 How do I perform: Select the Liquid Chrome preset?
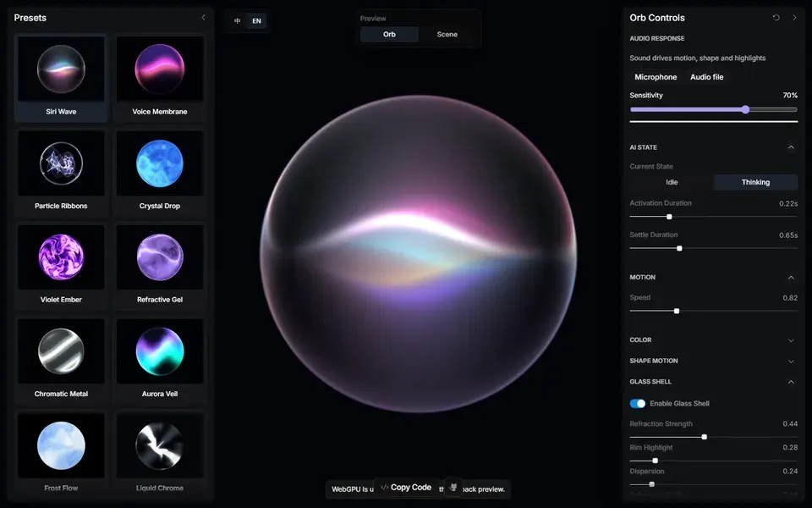pos(160,454)
